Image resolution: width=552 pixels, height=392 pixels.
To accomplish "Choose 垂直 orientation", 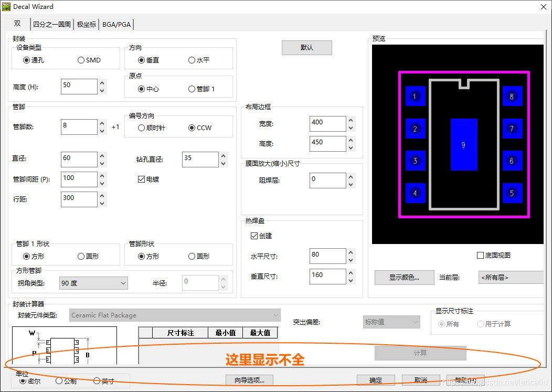I will [x=142, y=60].
